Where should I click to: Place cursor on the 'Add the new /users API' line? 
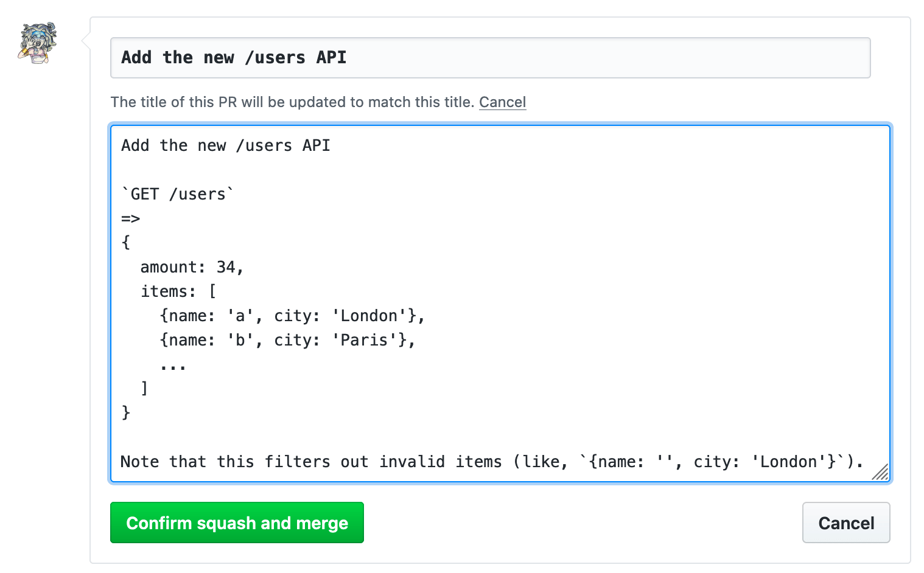pyautogui.click(x=225, y=145)
